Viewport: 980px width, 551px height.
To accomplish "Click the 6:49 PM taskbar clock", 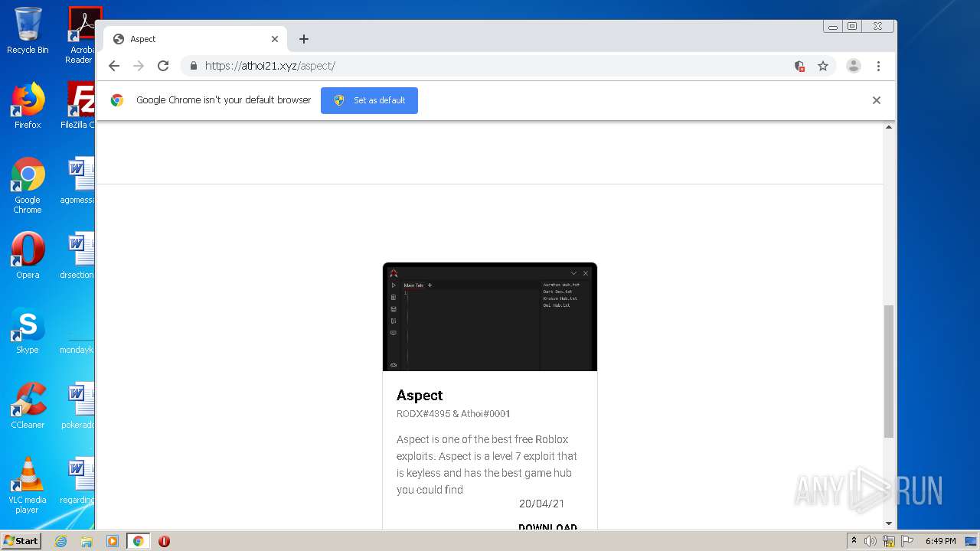I will (x=940, y=541).
